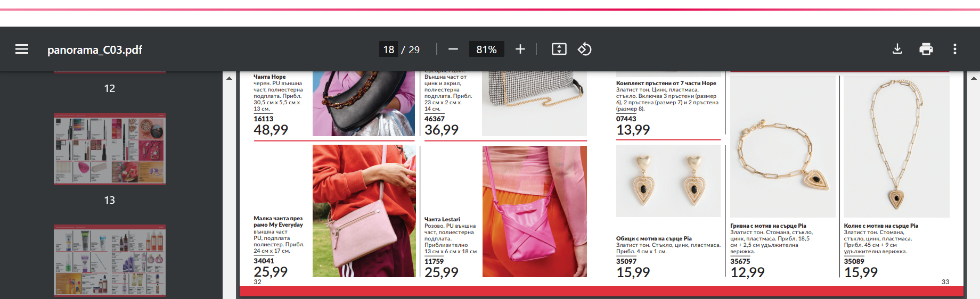Click the document scroll up arrow
980x299 pixels.
pos(973,78)
